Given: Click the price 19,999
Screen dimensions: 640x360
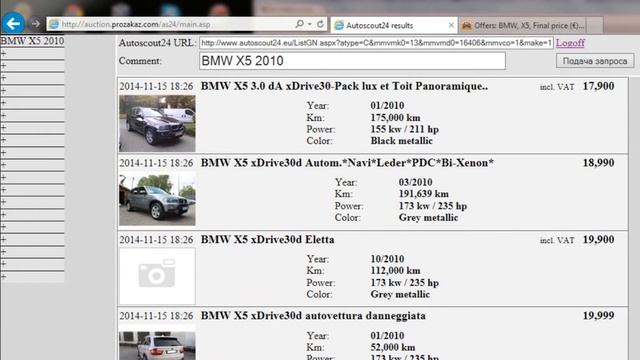Looking at the screenshot, I should (x=598, y=316).
